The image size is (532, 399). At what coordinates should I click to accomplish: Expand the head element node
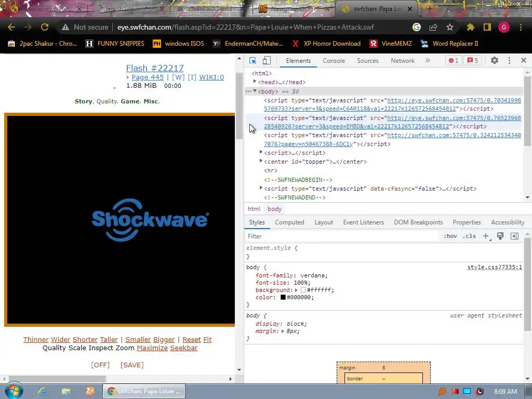255,82
